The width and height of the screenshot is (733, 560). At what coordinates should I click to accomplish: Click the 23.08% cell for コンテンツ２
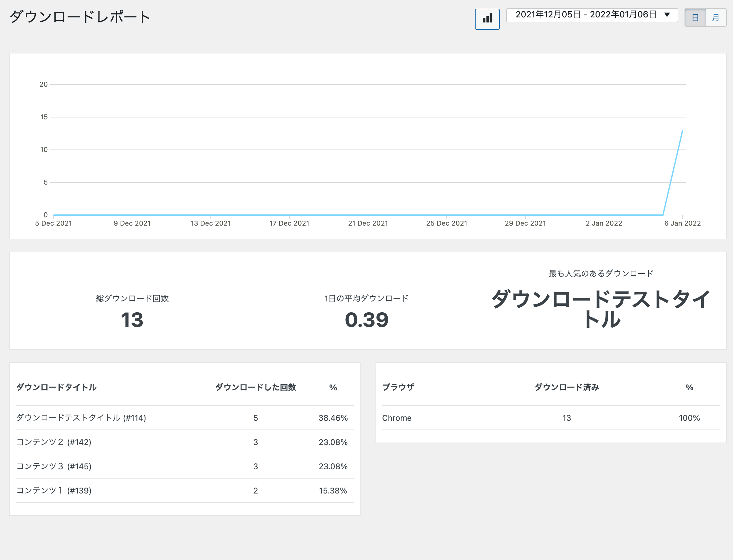click(x=333, y=442)
